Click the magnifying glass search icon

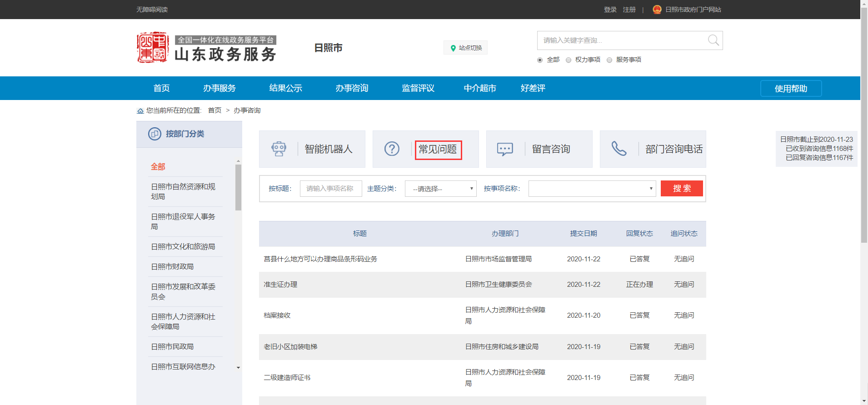point(713,40)
